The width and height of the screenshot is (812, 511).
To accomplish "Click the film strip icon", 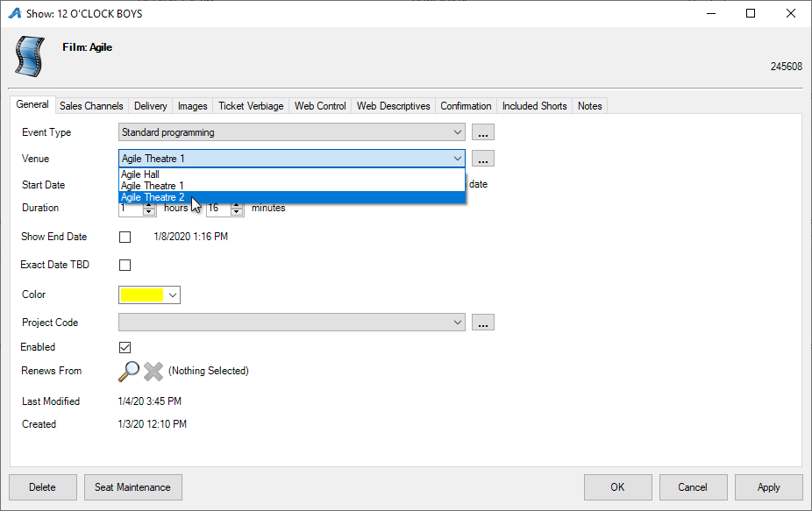I will point(30,56).
